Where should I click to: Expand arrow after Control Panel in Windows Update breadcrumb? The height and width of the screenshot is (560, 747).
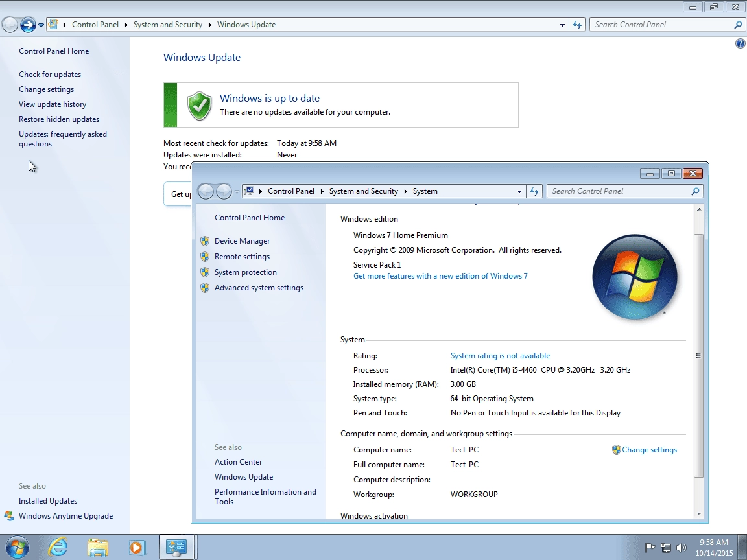tap(126, 25)
